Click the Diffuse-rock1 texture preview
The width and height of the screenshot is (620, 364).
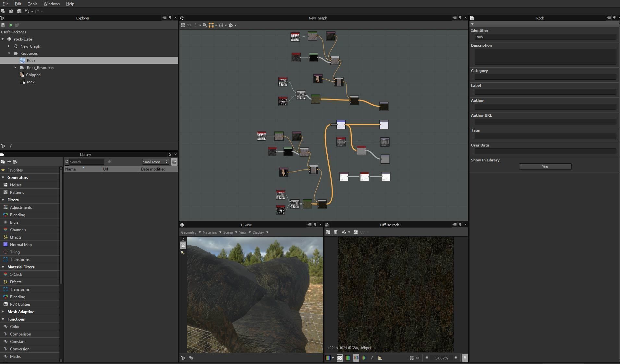click(396, 294)
